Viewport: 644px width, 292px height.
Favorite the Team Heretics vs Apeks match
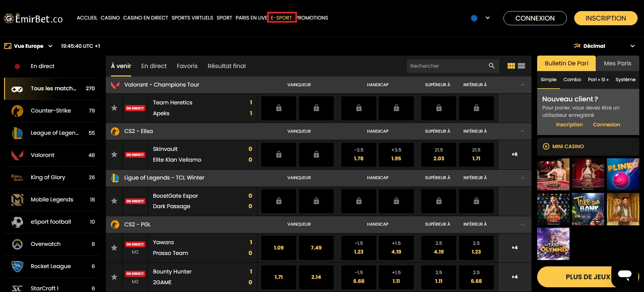pyautogui.click(x=114, y=108)
